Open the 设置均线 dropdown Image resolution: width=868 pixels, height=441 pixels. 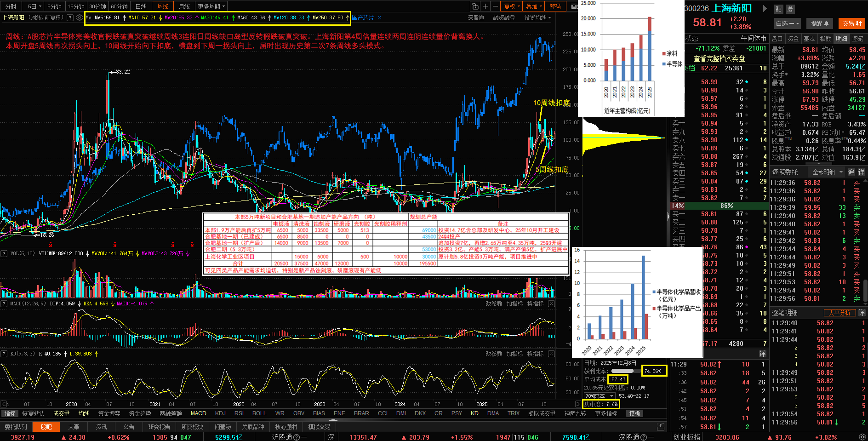pos(537,17)
